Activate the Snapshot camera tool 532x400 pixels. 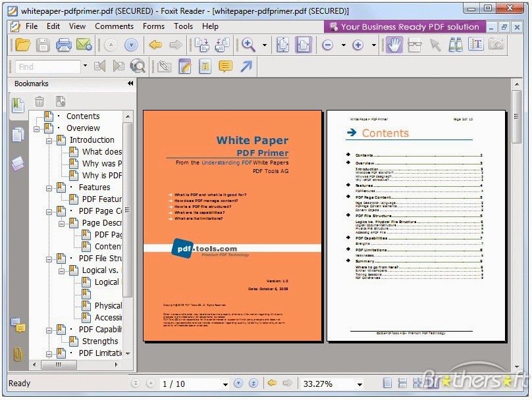(496, 44)
